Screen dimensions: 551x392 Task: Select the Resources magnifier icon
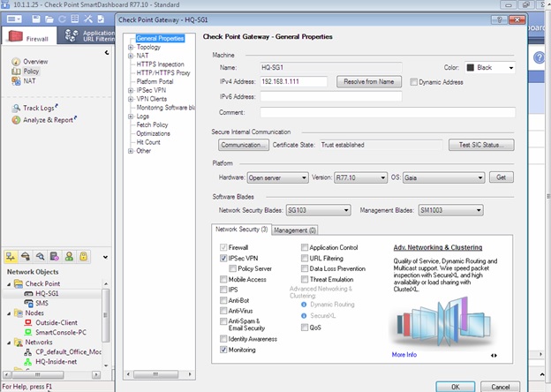(40, 256)
